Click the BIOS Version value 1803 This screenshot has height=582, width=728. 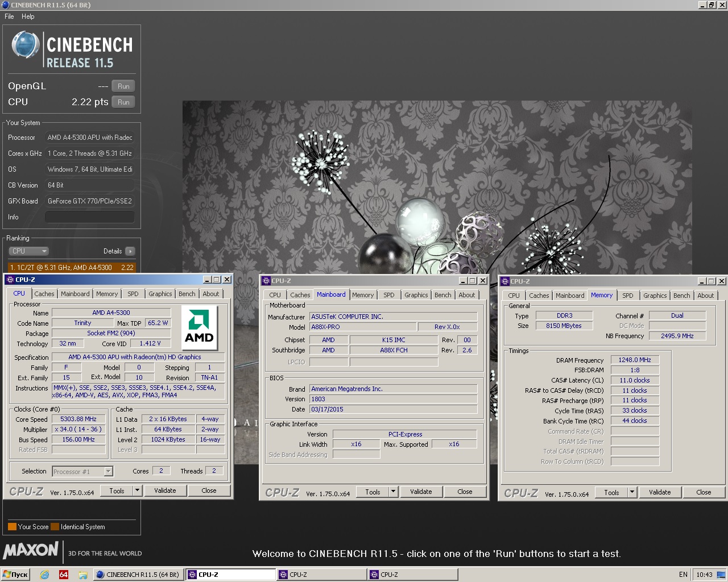[393, 399]
